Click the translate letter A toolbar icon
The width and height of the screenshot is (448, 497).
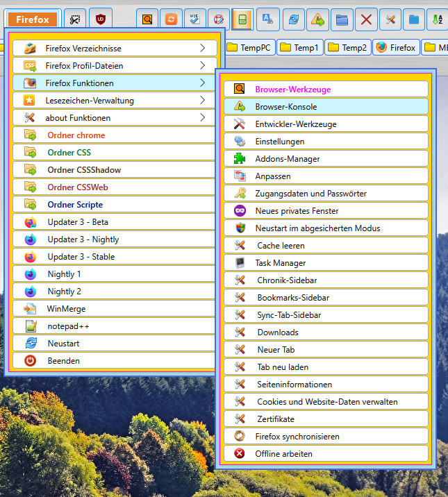pyautogui.click(x=268, y=19)
